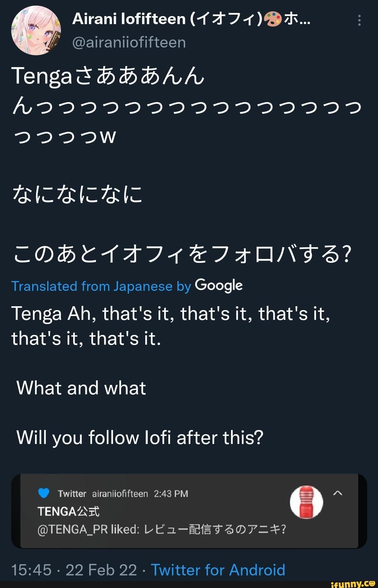The width and height of the screenshot is (378, 588).
Task: Open the "Twitter for Android" source link
Action: (x=218, y=570)
